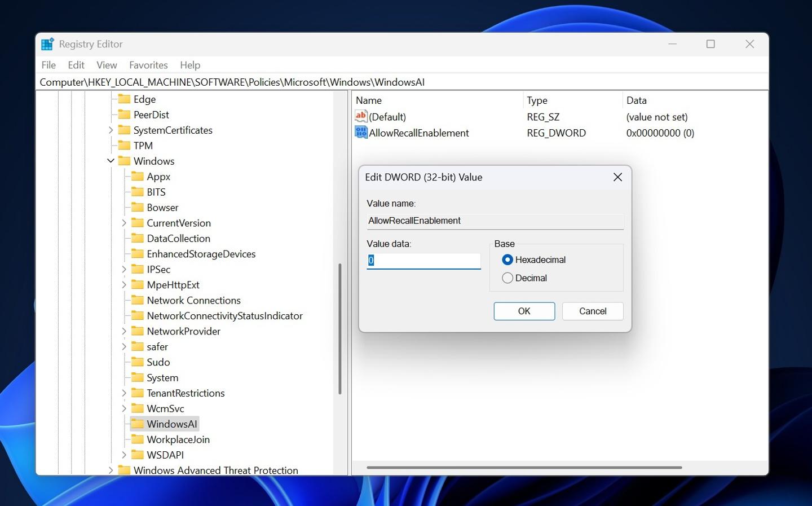Click the AllowRecallEnablement DWORD value icon

(x=361, y=133)
